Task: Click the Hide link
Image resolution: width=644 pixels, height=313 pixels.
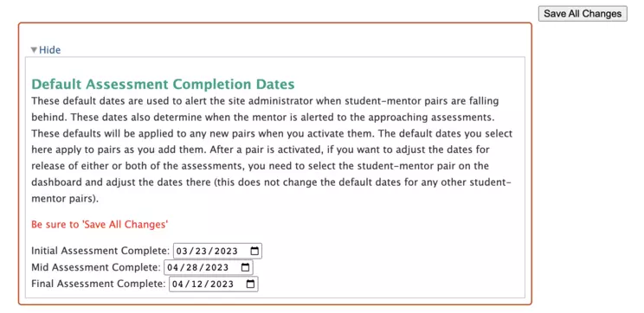Action: [x=49, y=50]
